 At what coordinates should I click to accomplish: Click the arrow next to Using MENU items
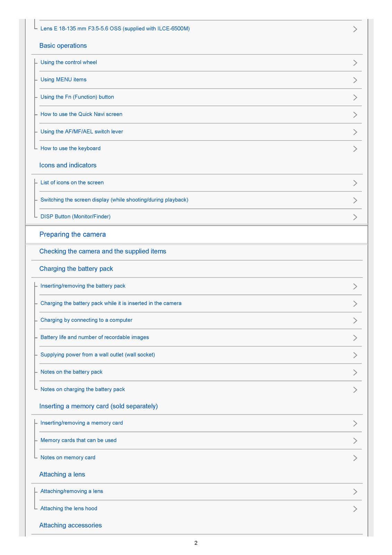pos(355,80)
